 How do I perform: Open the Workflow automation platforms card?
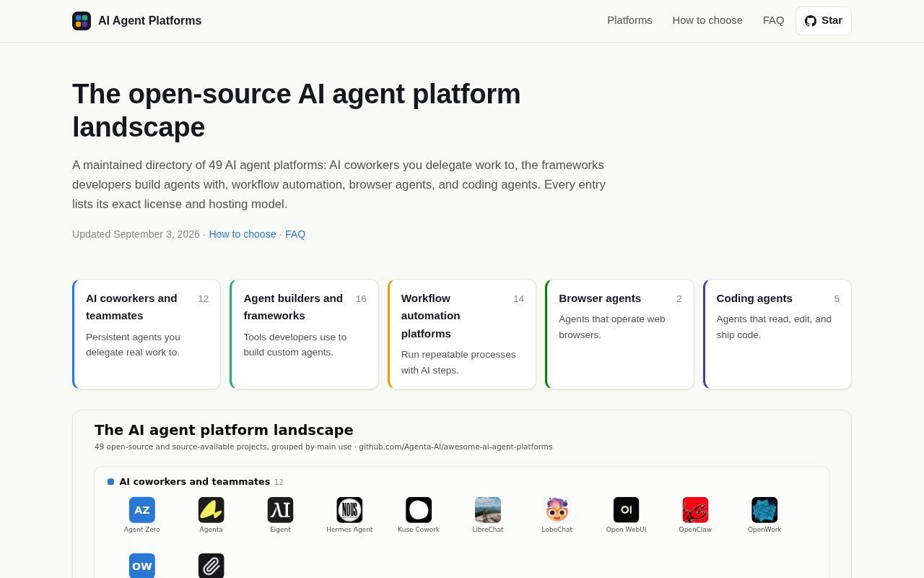pos(462,334)
